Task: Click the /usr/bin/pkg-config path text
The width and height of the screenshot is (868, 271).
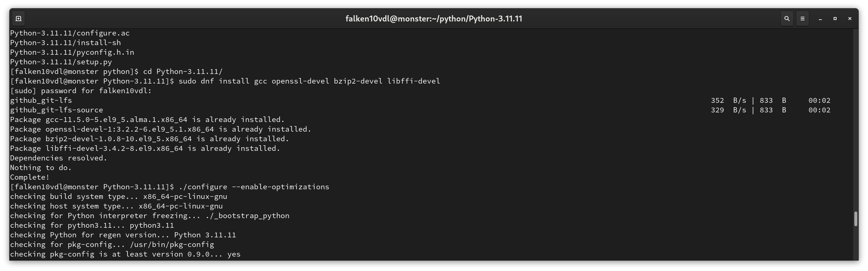Action: pos(172,244)
